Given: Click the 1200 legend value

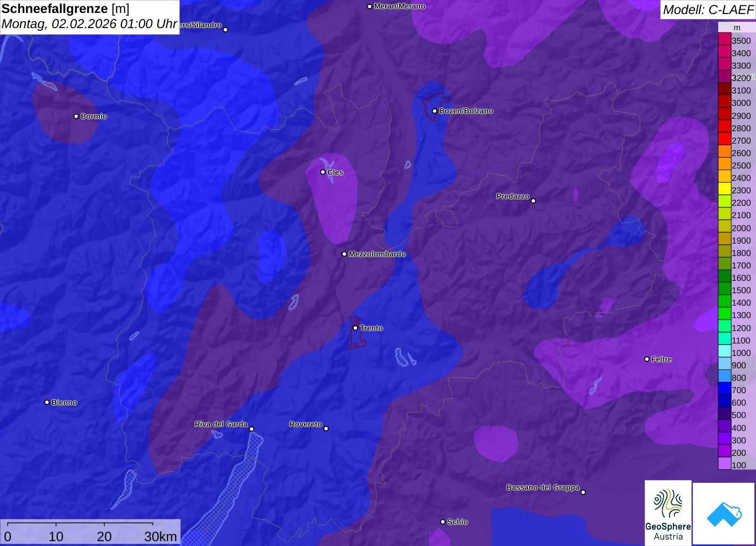Looking at the screenshot, I should 741,328.
